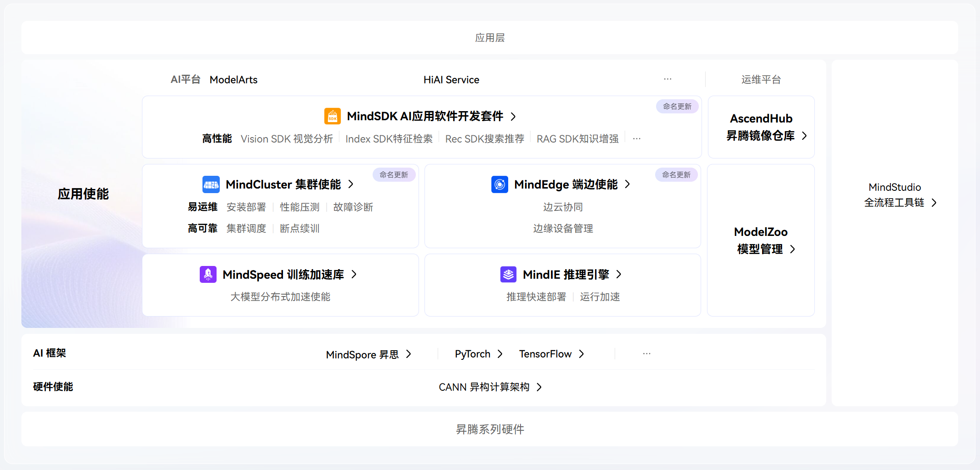Select Rec SDK搜索推荐
Viewport: 980px width, 470px height.
point(485,139)
